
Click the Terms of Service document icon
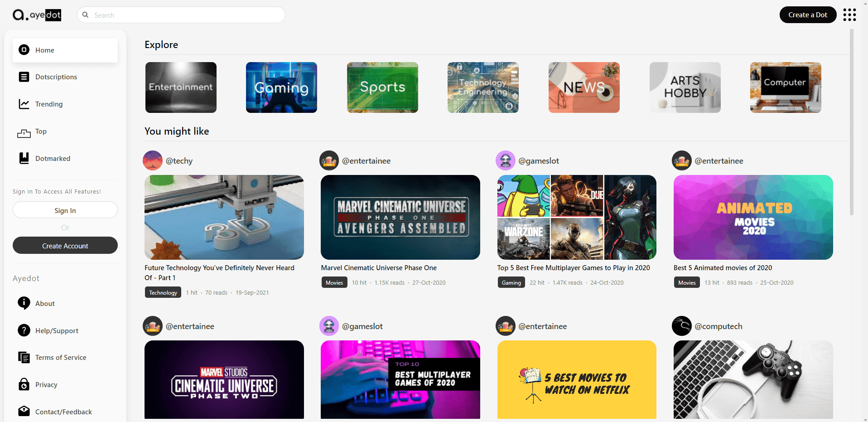[24, 357]
